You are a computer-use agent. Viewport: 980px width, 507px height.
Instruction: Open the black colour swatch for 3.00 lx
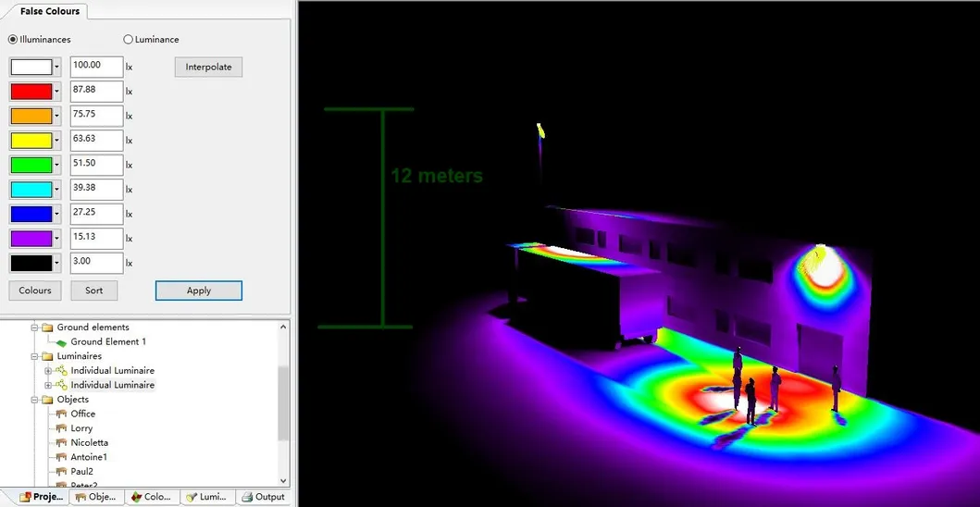[x=31, y=263]
